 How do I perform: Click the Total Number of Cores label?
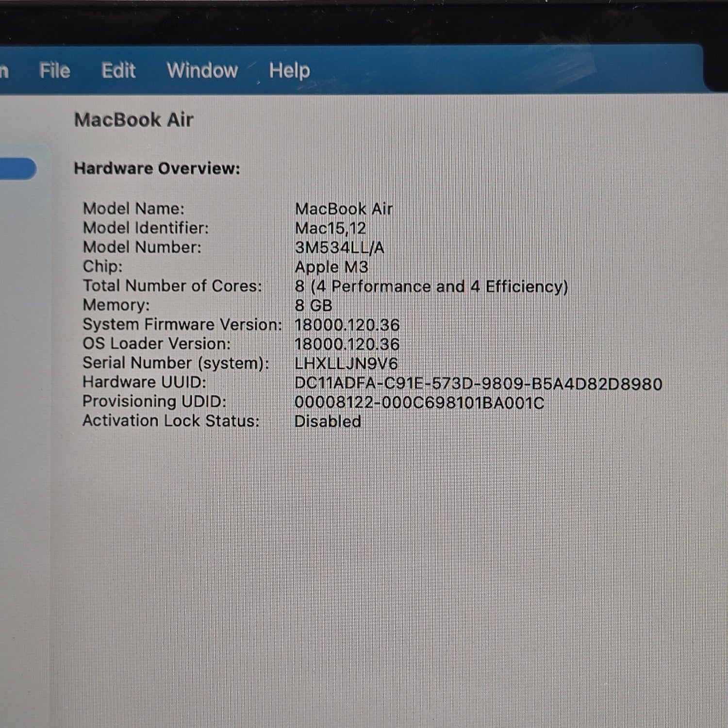(172, 286)
